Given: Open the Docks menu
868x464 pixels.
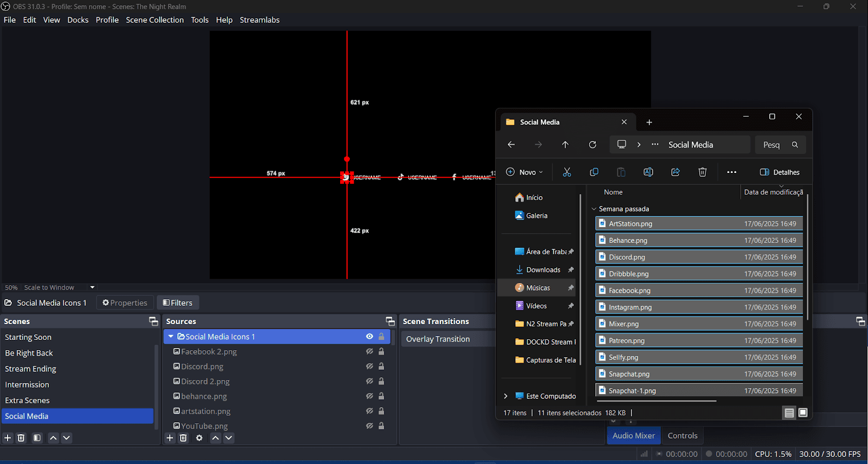Looking at the screenshot, I should (x=78, y=20).
